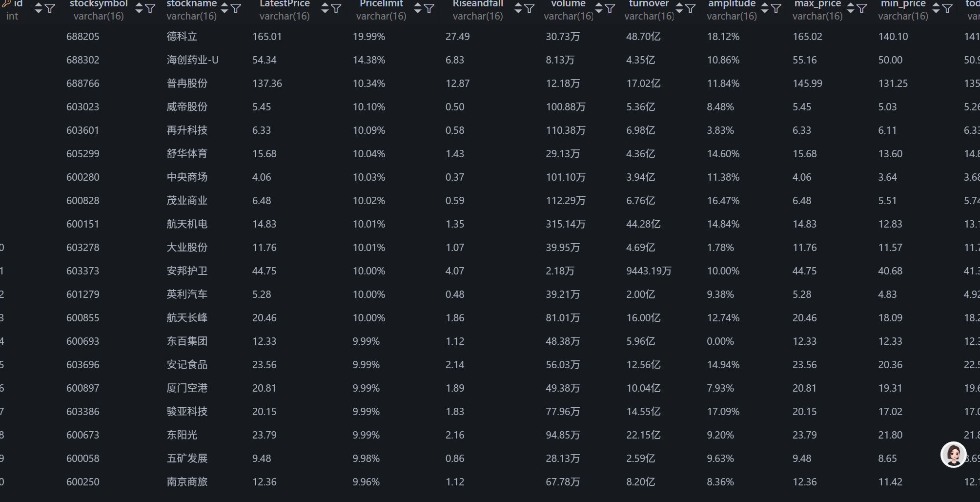
Task: Select the cell with stock 德科立
Action: [182, 37]
